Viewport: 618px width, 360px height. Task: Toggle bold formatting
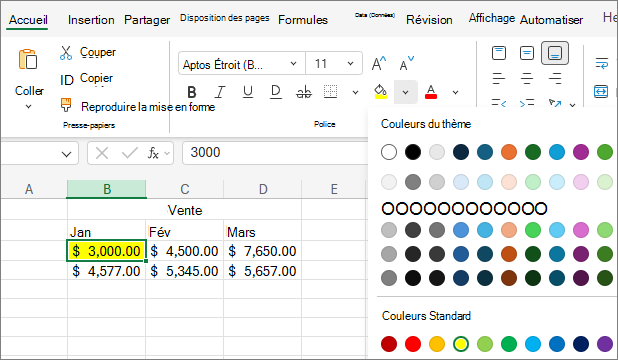tap(192, 92)
